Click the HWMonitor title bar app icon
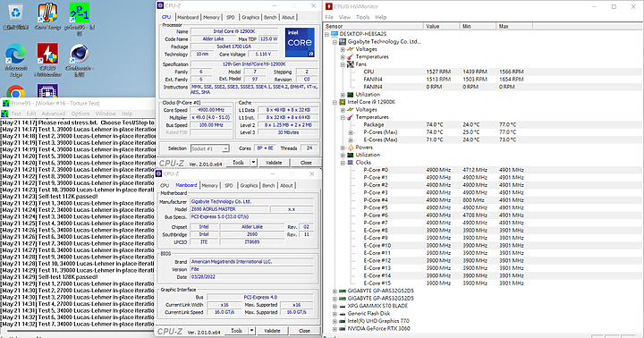The height and width of the screenshot is (338, 644). (328, 6)
